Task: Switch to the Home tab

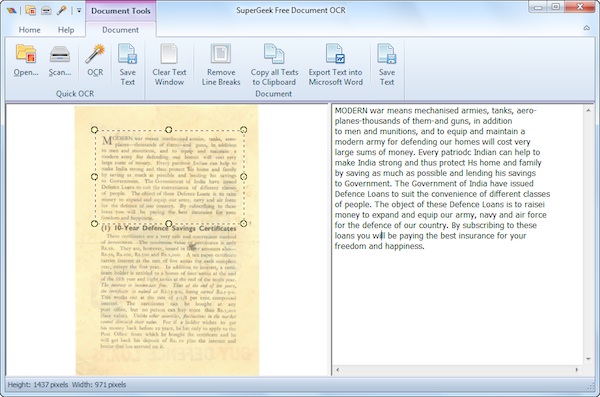Action: click(x=29, y=30)
